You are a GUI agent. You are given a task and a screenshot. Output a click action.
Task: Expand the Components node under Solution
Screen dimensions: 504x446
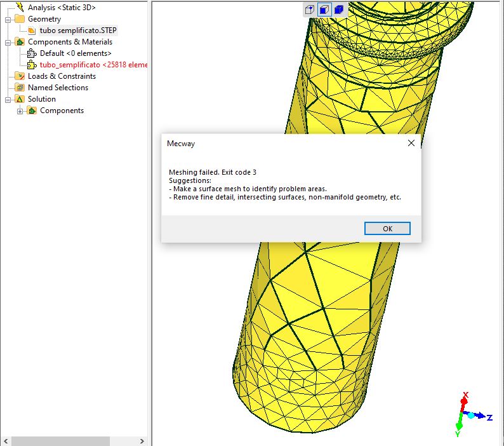tap(20, 112)
